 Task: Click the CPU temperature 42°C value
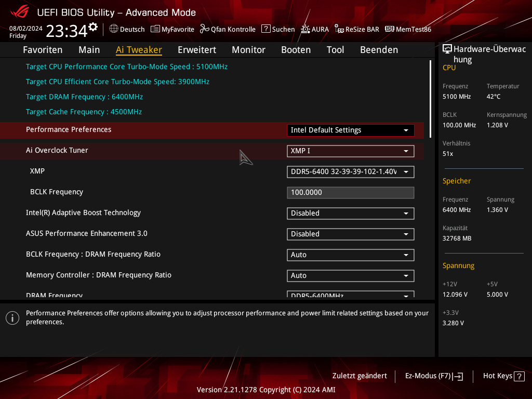click(494, 97)
